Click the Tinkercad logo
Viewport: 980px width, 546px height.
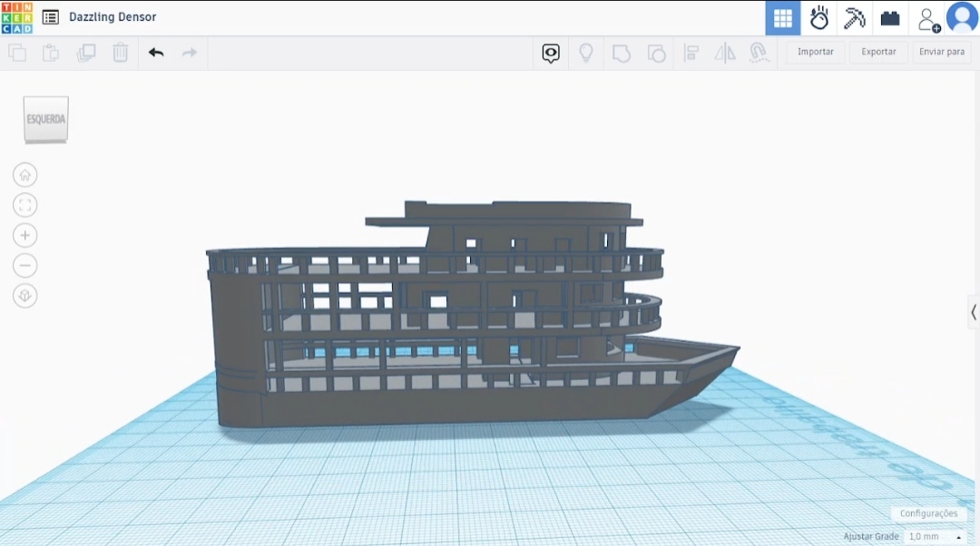pyautogui.click(x=17, y=17)
